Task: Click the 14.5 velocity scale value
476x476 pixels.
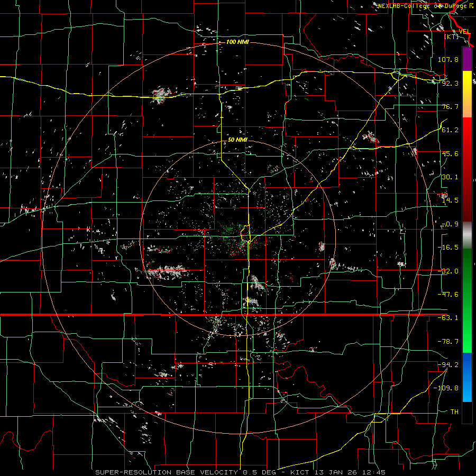Action: tap(450, 200)
